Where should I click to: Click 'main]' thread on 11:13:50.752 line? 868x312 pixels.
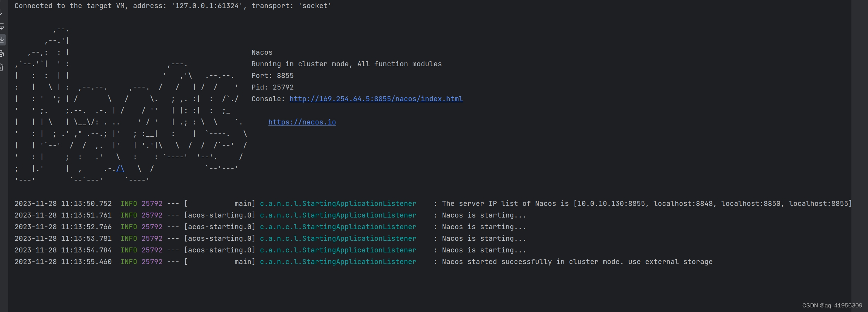tap(245, 204)
